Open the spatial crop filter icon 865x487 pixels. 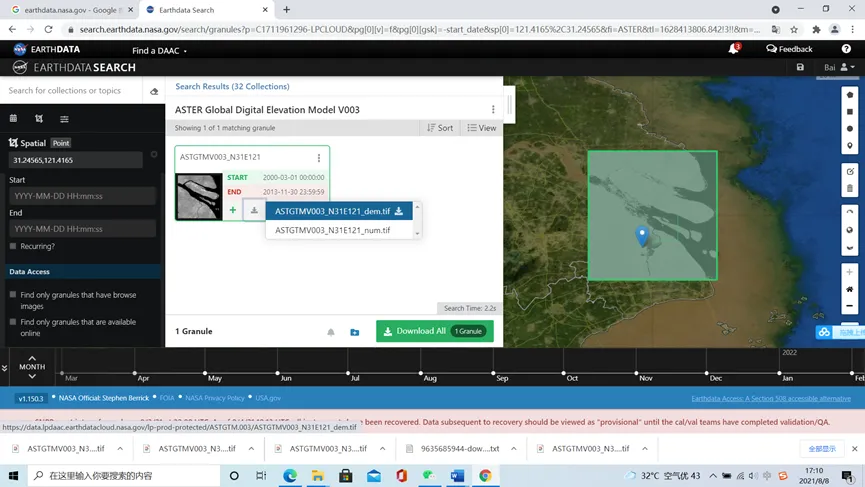click(39, 119)
